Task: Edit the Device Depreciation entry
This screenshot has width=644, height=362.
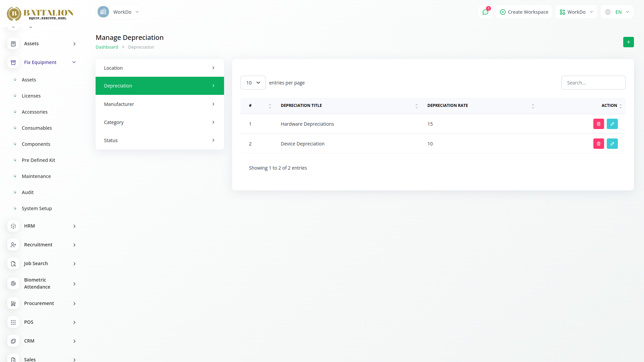Action: pos(612,144)
